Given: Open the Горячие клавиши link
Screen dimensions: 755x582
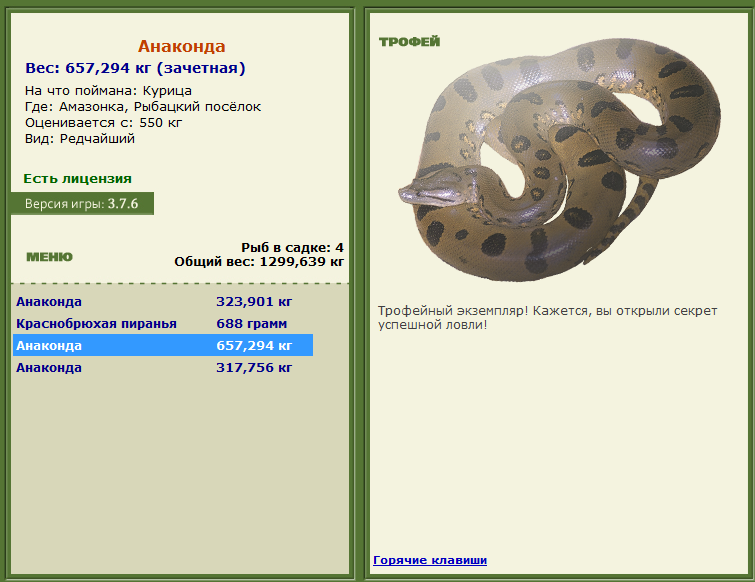Looking at the screenshot, I should click(430, 560).
